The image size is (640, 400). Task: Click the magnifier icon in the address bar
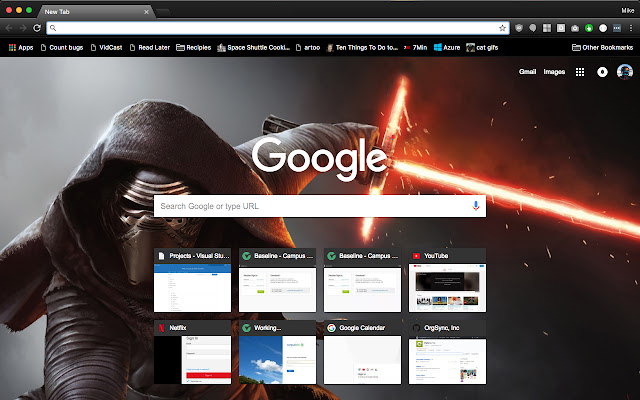pyautogui.click(x=53, y=28)
